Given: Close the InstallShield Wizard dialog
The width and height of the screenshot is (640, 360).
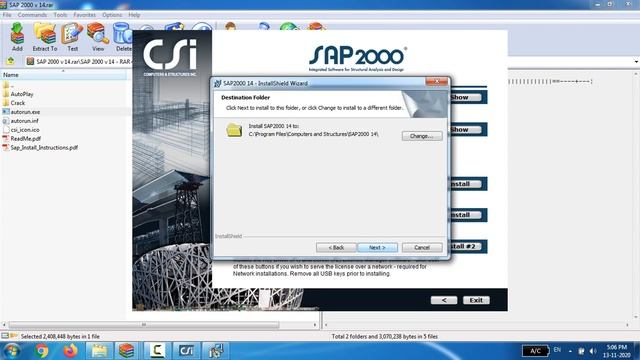Looking at the screenshot, I should [436, 82].
